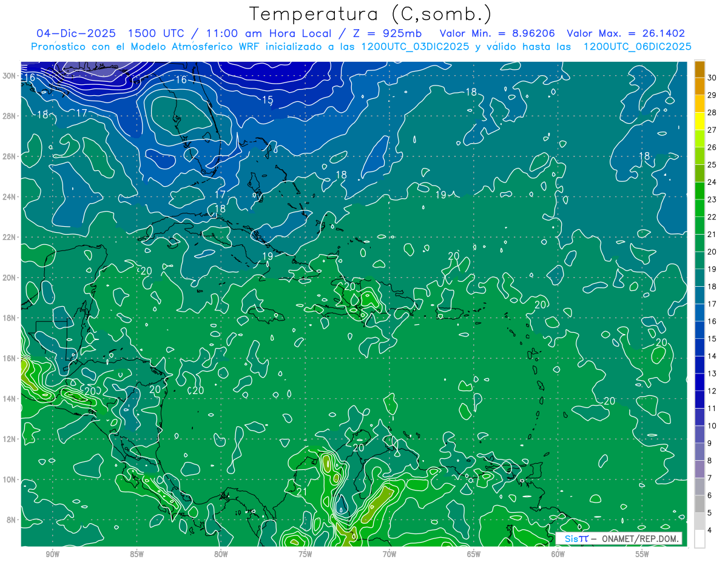Click the '1200UTC_06DIC2025' valid-until time
728x562 pixels.
pos(637,47)
